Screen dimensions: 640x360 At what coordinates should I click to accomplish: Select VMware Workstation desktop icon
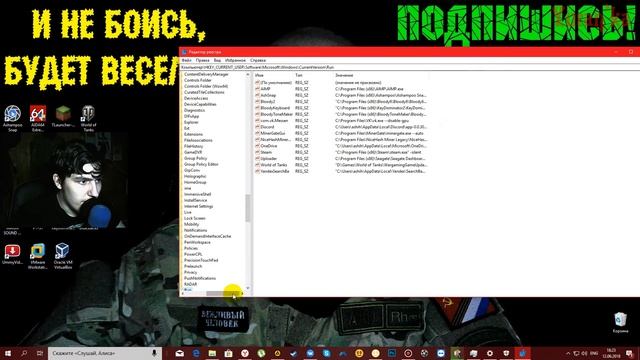[x=38, y=256]
